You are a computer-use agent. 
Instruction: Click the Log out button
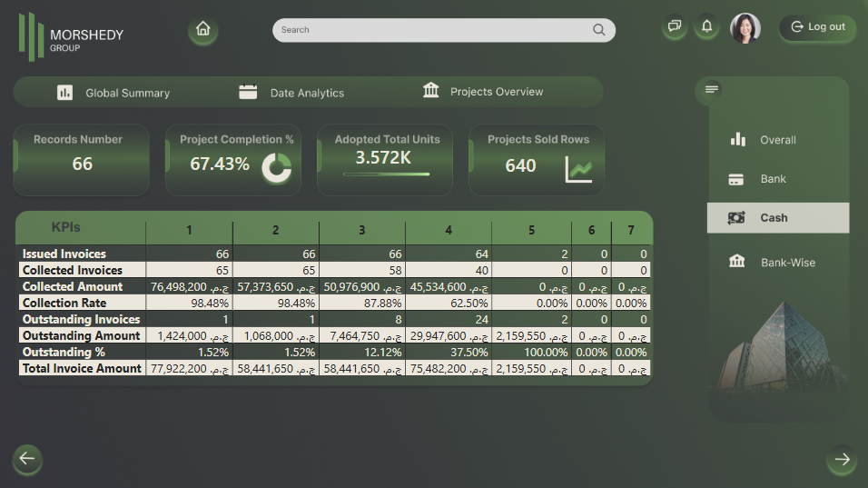818,27
